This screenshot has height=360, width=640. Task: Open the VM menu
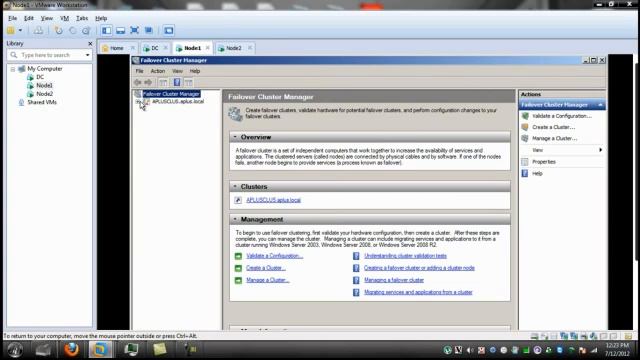(x=64, y=18)
